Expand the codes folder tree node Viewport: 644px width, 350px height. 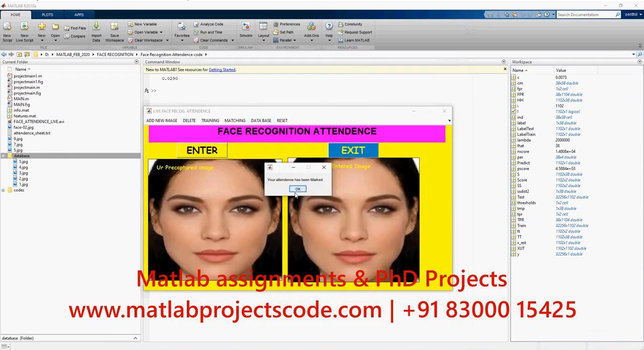coord(4,190)
